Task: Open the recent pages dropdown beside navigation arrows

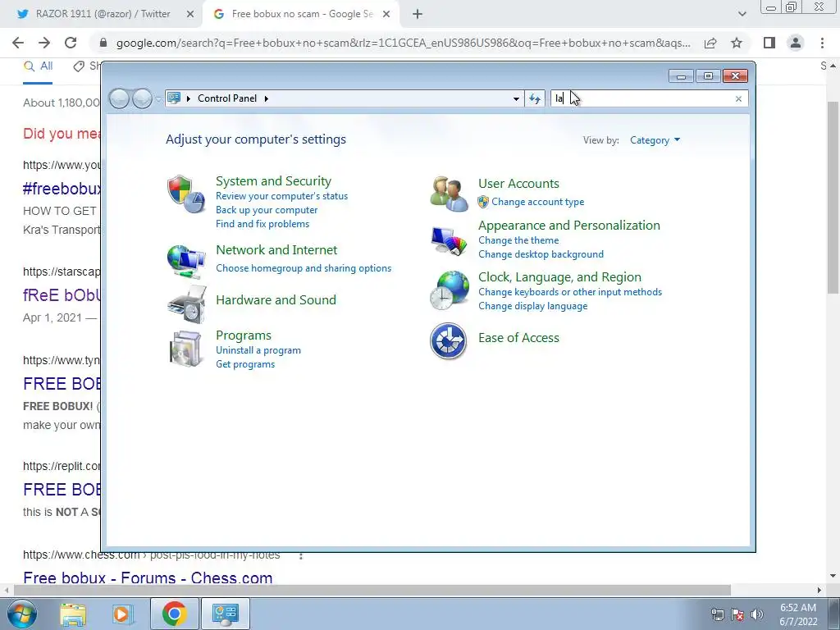Action: click(158, 98)
